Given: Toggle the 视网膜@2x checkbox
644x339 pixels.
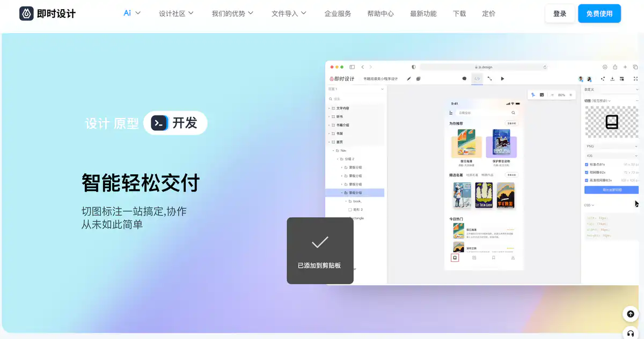Looking at the screenshot, I should [x=586, y=172].
